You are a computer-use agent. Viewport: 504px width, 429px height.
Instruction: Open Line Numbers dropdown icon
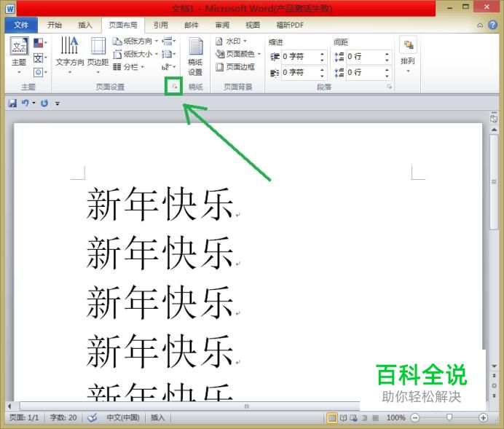[x=169, y=54]
